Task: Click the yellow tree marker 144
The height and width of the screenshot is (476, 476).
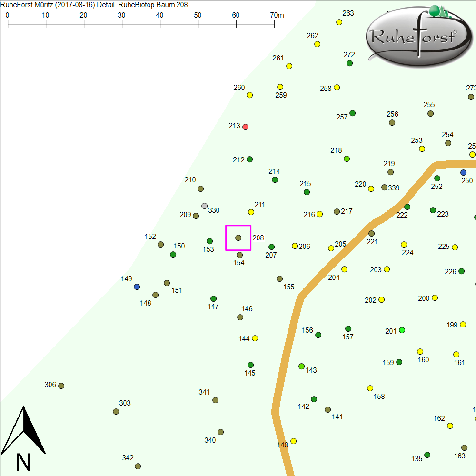Action: click(255, 338)
